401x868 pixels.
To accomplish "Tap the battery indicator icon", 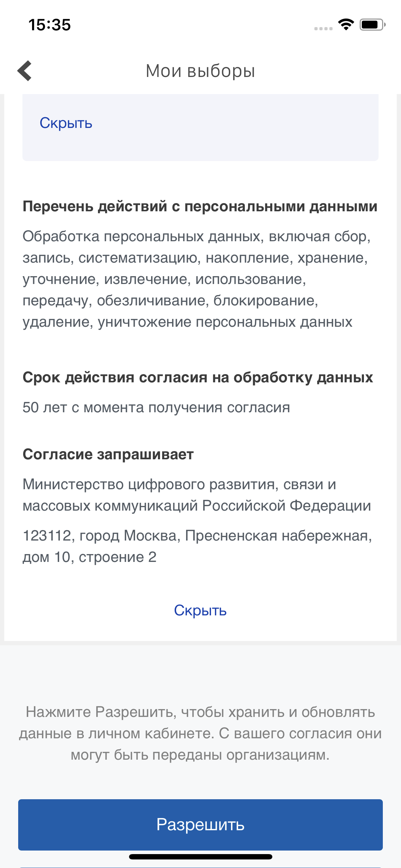I will [372, 25].
